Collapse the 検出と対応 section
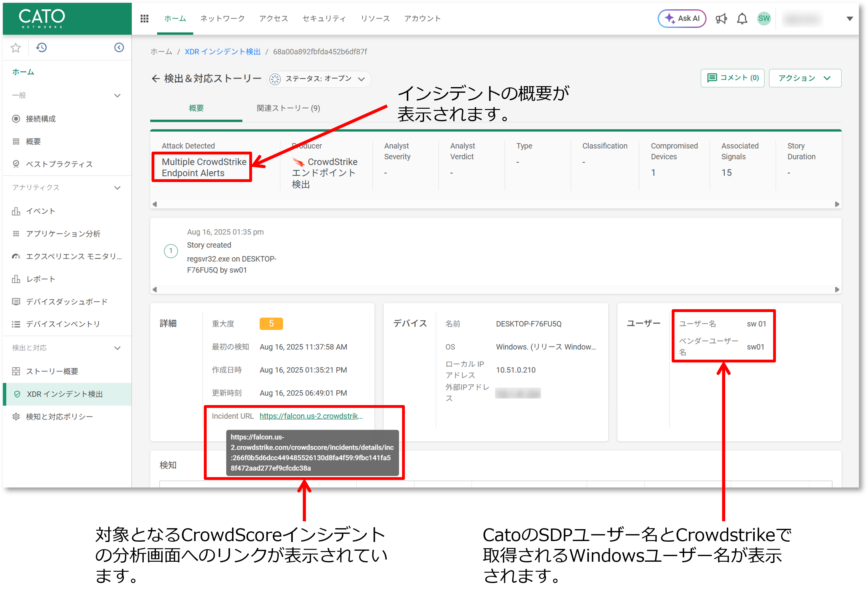This screenshot has height=599, width=868. pos(117,348)
